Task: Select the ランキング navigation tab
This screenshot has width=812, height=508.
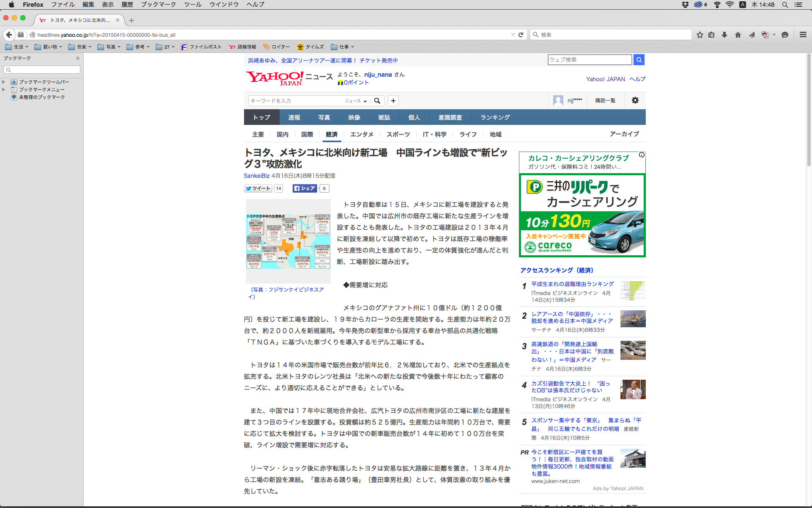Action: pos(495,117)
